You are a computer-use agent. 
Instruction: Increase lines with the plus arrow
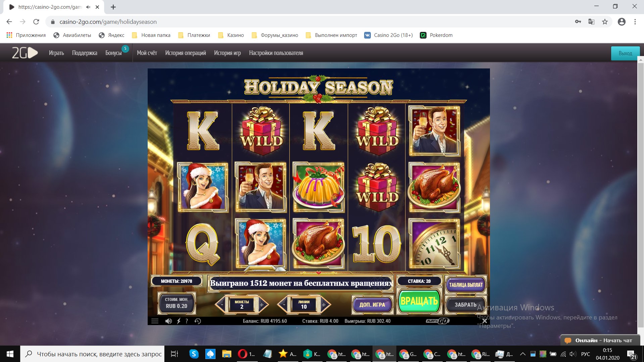(x=324, y=305)
